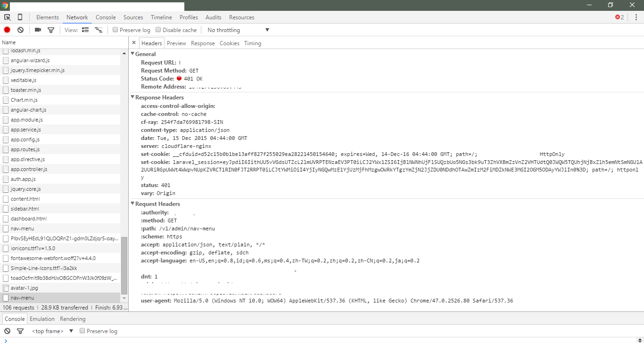Open the top frame context selector
Screen dimensions: 644x343
coord(49,331)
